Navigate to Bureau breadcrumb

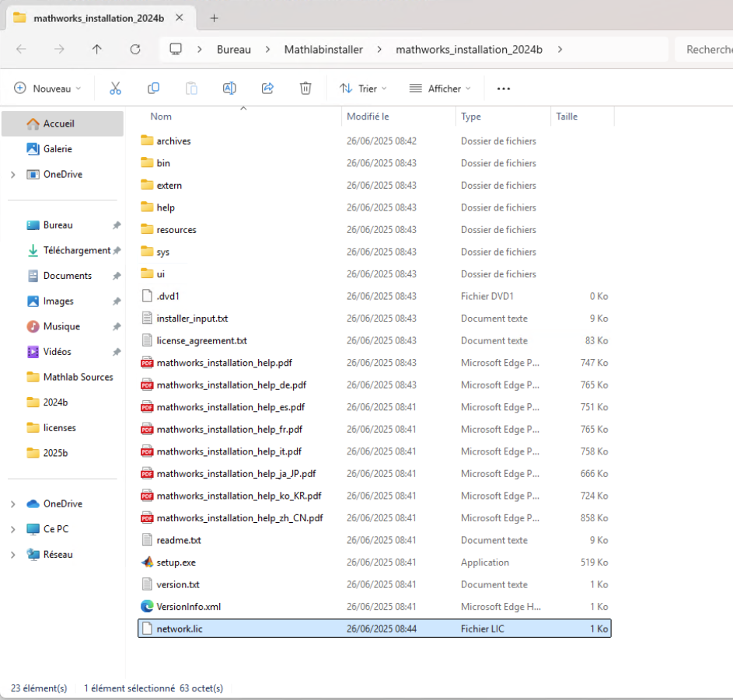point(234,49)
